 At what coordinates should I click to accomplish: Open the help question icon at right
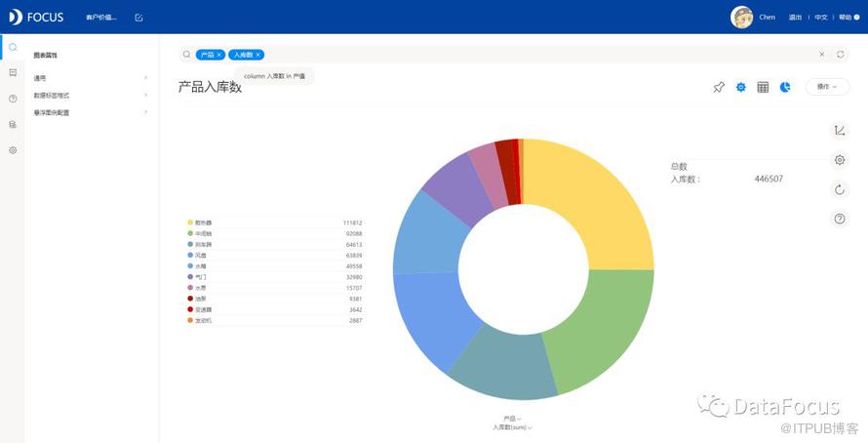click(840, 219)
